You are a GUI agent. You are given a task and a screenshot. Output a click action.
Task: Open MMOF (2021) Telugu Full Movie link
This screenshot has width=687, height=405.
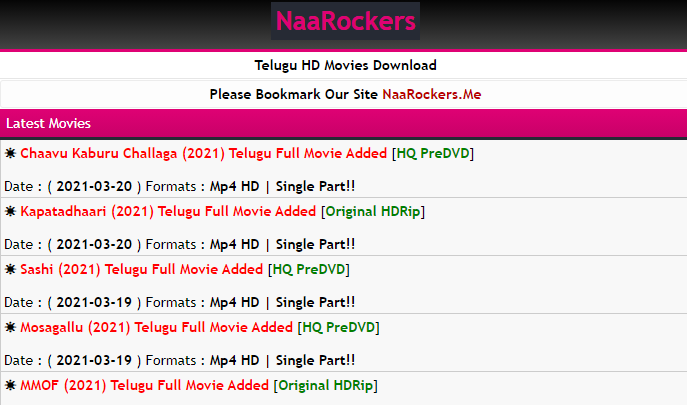[145, 385]
